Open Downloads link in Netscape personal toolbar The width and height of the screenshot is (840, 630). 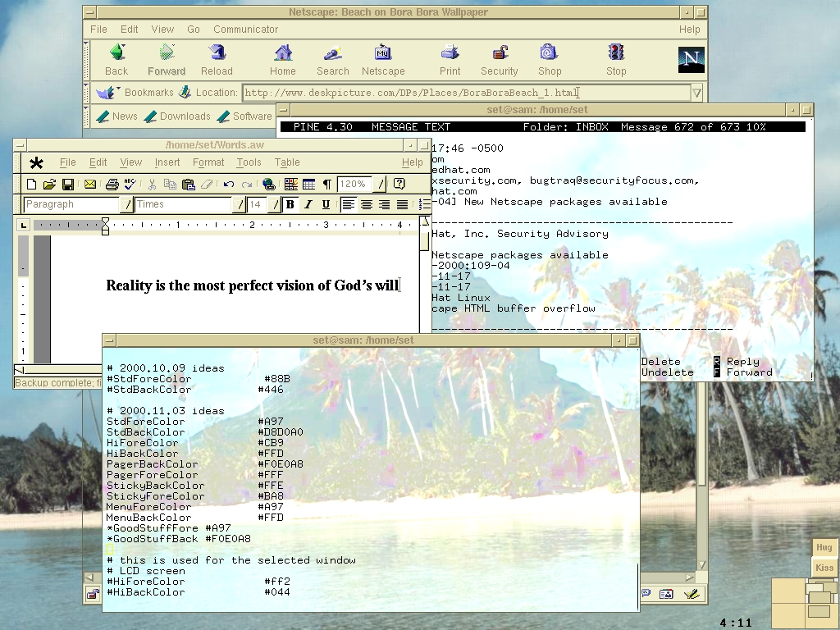pos(177,116)
